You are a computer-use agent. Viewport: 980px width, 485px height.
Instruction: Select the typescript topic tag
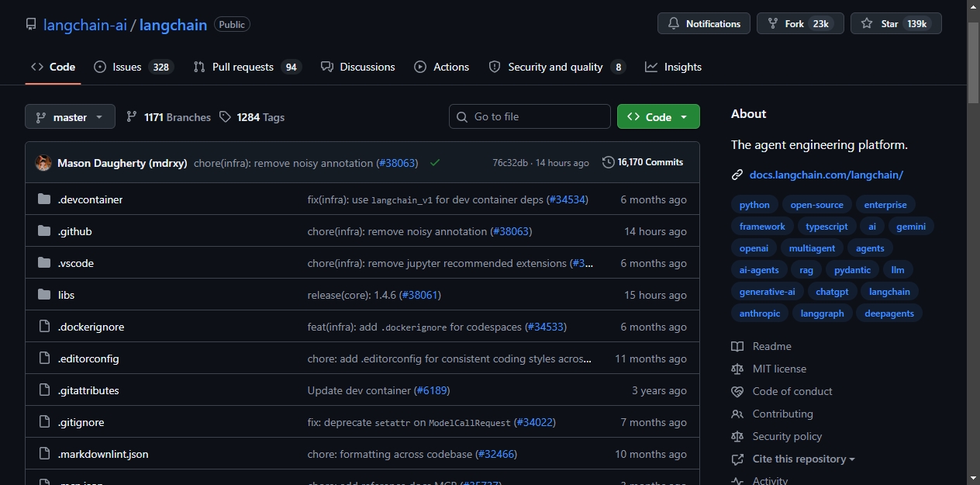click(x=826, y=227)
